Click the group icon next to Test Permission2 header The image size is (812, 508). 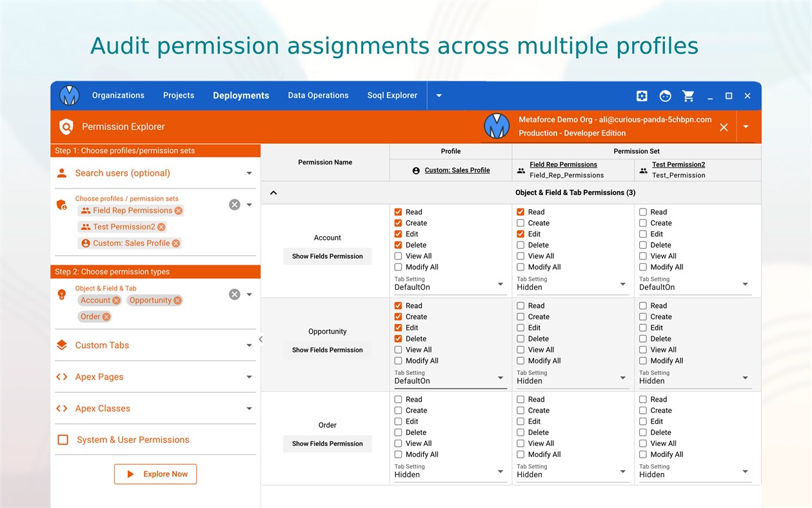click(x=644, y=170)
